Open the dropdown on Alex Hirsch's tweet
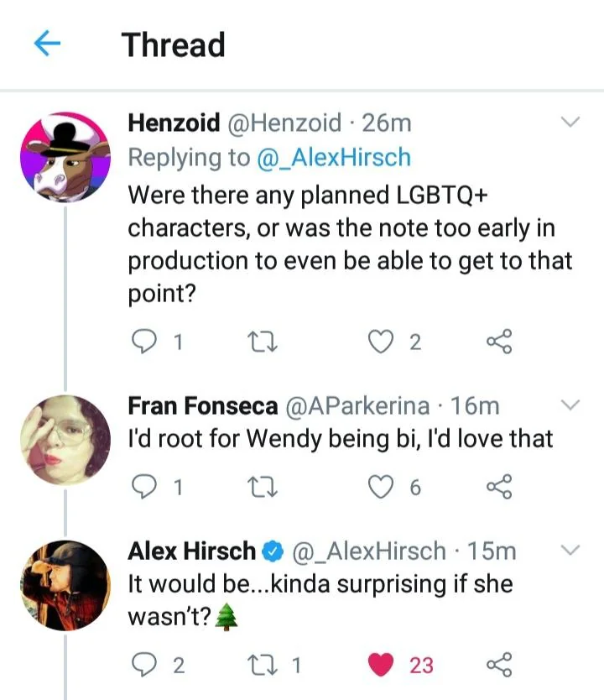 click(x=571, y=551)
